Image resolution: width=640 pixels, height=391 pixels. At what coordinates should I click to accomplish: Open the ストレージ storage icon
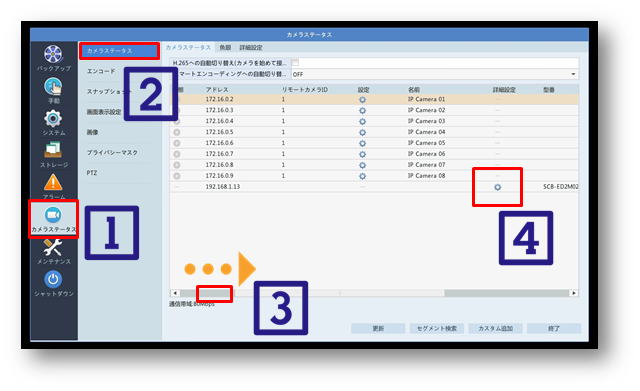[53, 150]
